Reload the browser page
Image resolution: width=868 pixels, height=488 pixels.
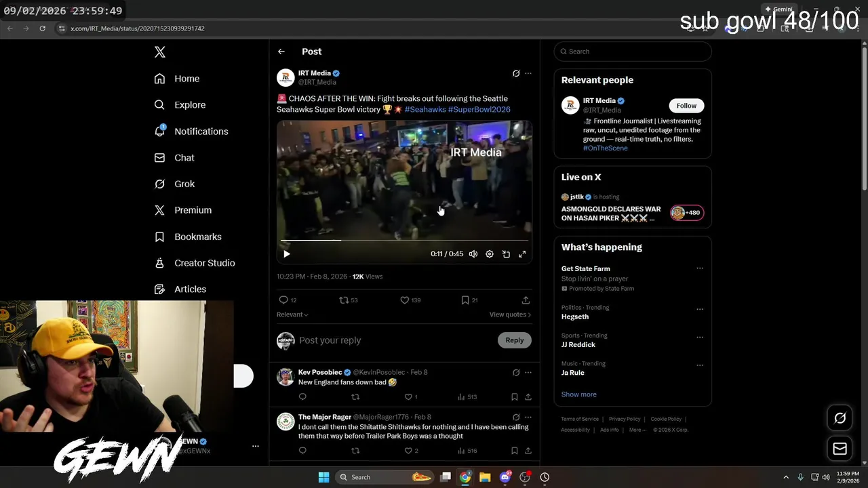tap(42, 28)
